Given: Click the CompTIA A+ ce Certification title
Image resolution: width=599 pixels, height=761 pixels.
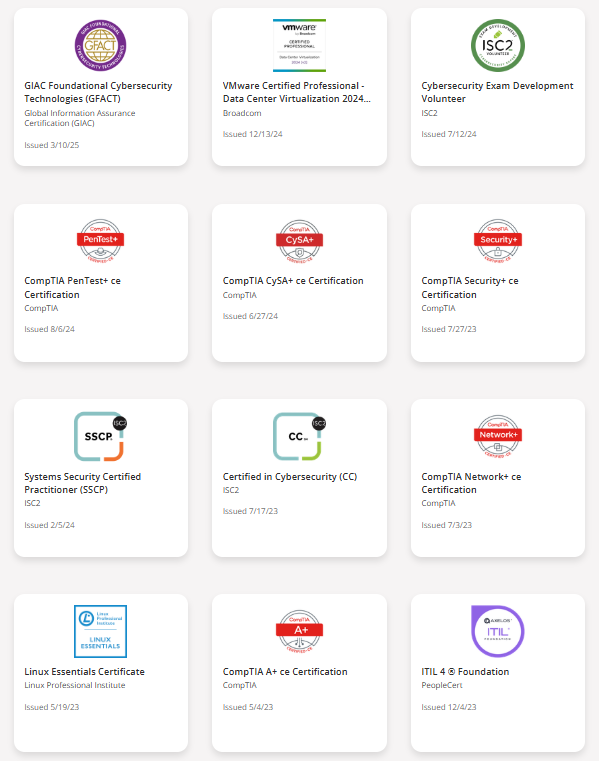Looking at the screenshot, I should [285, 672].
